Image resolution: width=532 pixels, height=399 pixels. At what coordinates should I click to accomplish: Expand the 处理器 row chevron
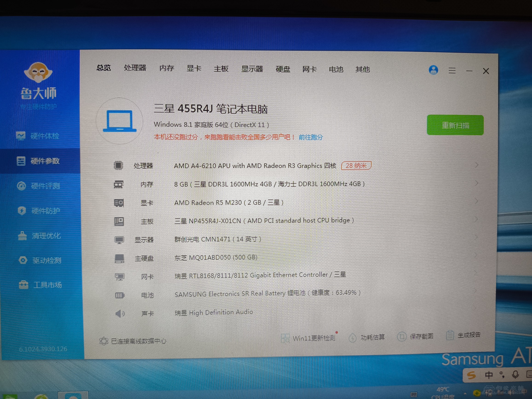[477, 165]
